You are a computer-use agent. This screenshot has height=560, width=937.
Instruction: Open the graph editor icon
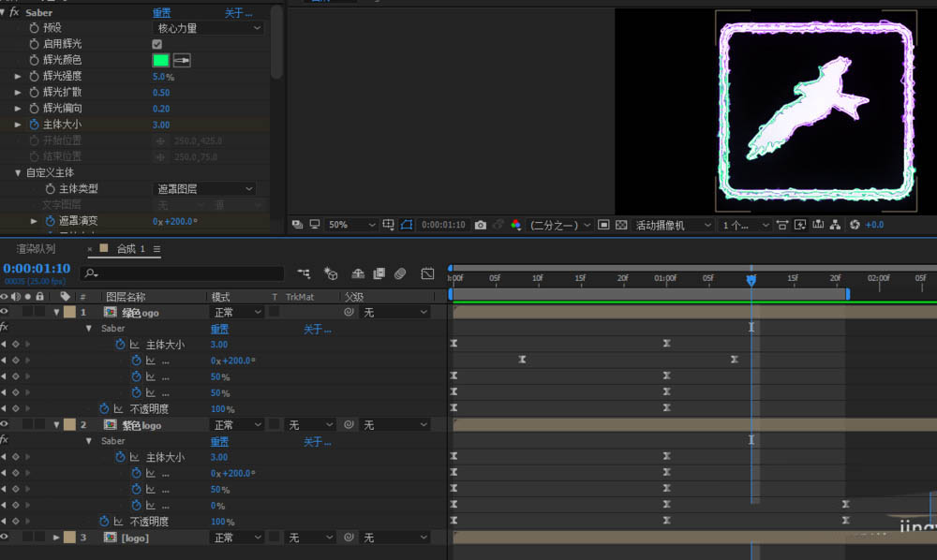tap(427, 273)
